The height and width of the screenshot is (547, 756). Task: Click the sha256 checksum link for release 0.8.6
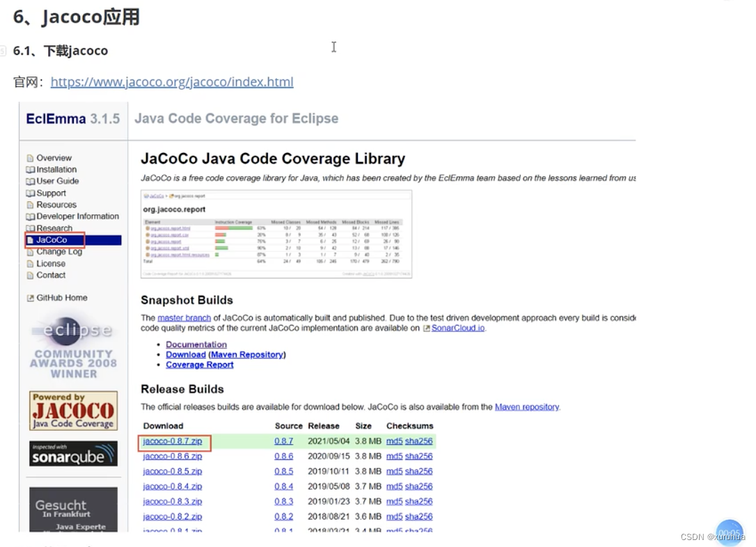tap(418, 456)
